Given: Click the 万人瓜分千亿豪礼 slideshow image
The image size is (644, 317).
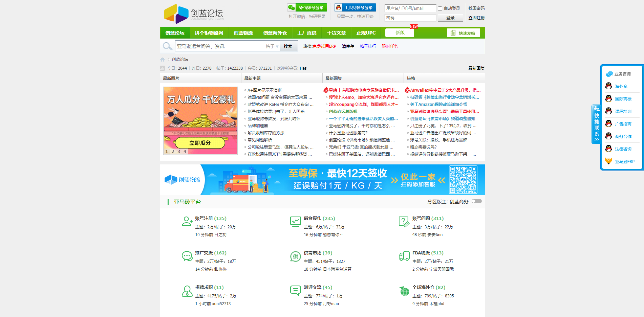Looking at the screenshot, I should coord(200,120).
